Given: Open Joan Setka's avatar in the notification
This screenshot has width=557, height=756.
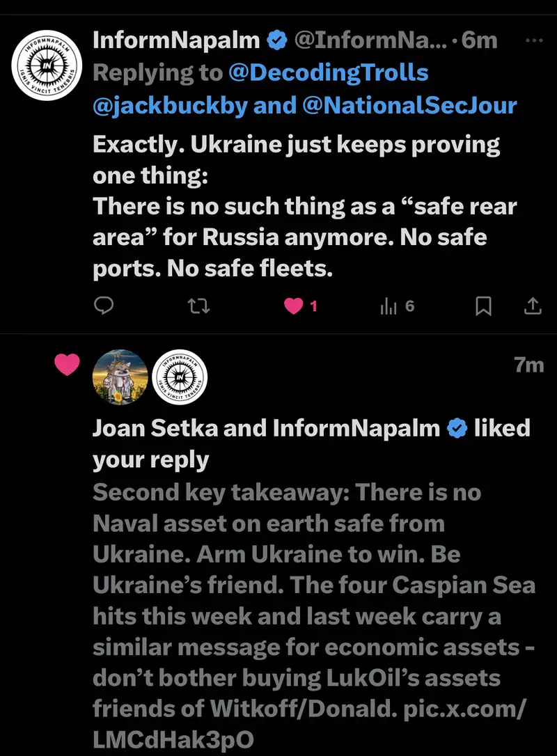Looking at the screenshot, I should tap(120, 377).
